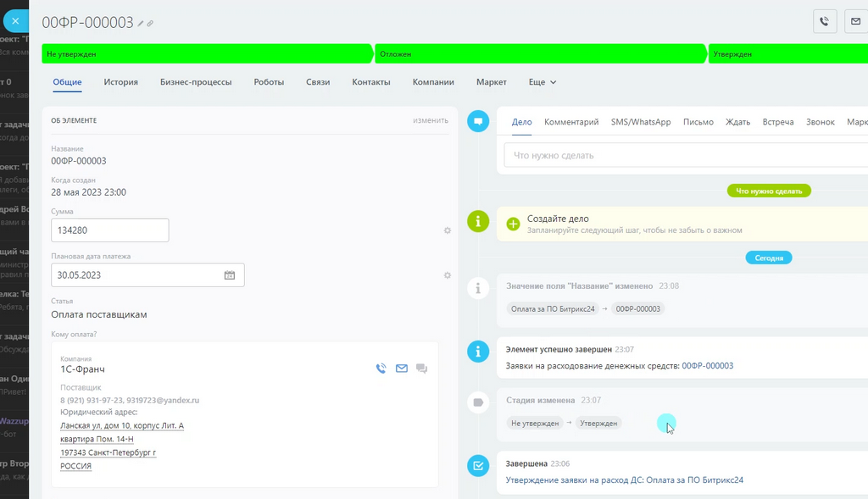
Task: Click 'изменить' link in Об элементе section
Action: pos(430,120)
